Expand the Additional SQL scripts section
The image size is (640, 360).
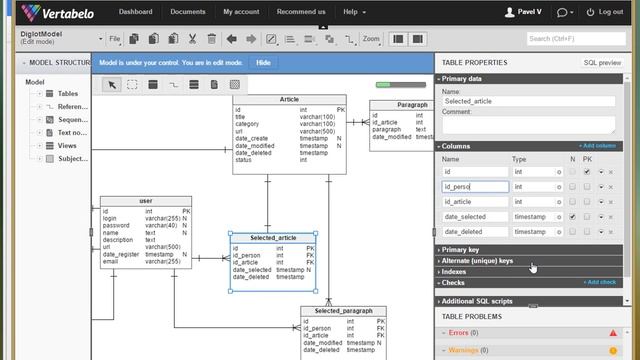[x=529, y=301]
